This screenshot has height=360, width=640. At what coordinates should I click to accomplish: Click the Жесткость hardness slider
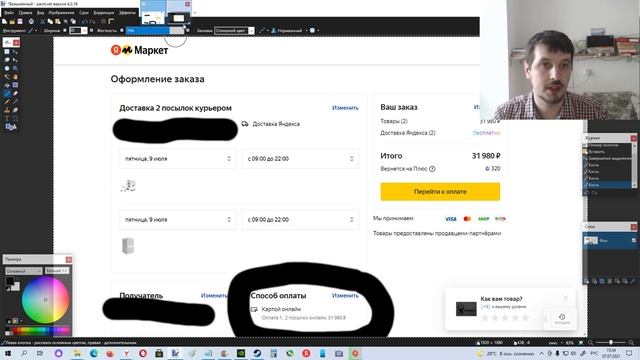click(155, 31)
